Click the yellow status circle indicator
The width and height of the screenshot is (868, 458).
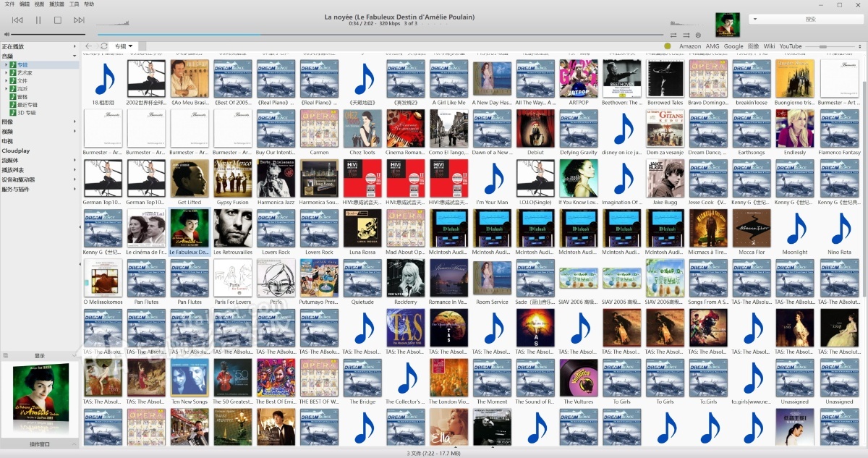click(668, 46)
